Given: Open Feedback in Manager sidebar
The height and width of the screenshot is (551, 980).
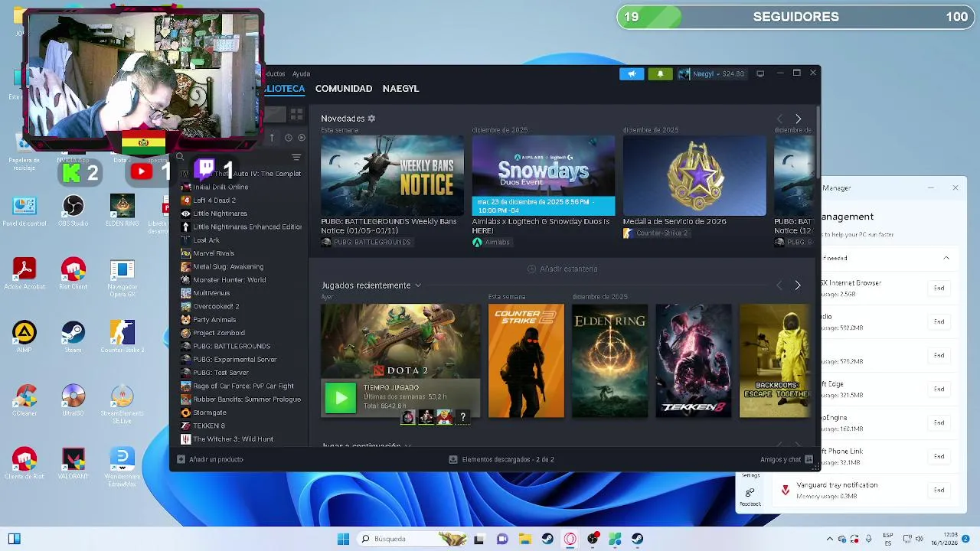Looking at the screenshot, I should click(750, 496).
